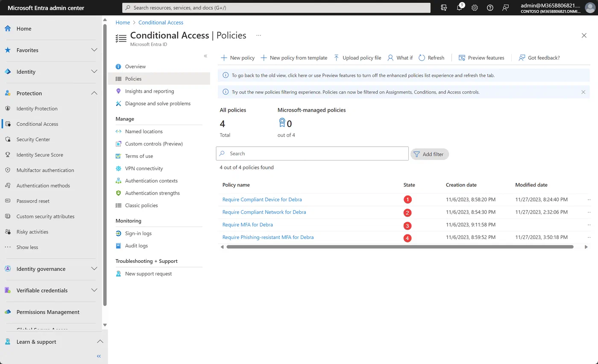Screen dimensions: 598x364
Task: Click the Home breadcrumb link
Action: click(123, 22)
